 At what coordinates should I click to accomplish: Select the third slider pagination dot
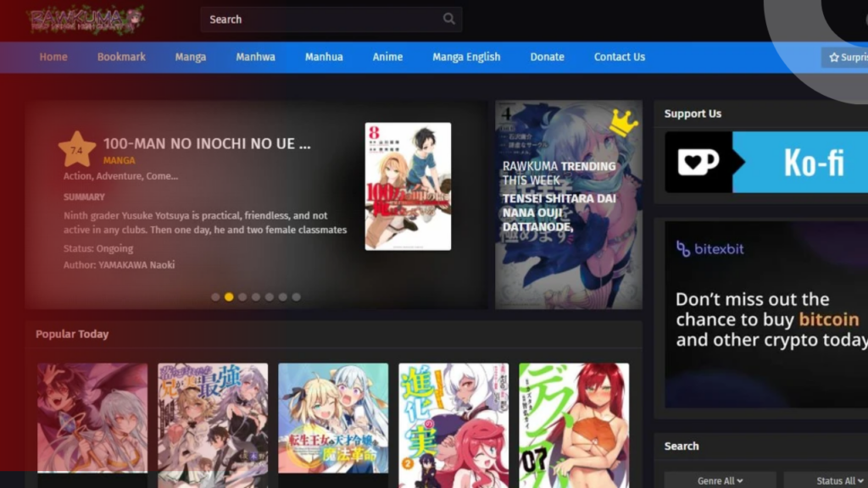pyautogui.click(x=242, y=297)
